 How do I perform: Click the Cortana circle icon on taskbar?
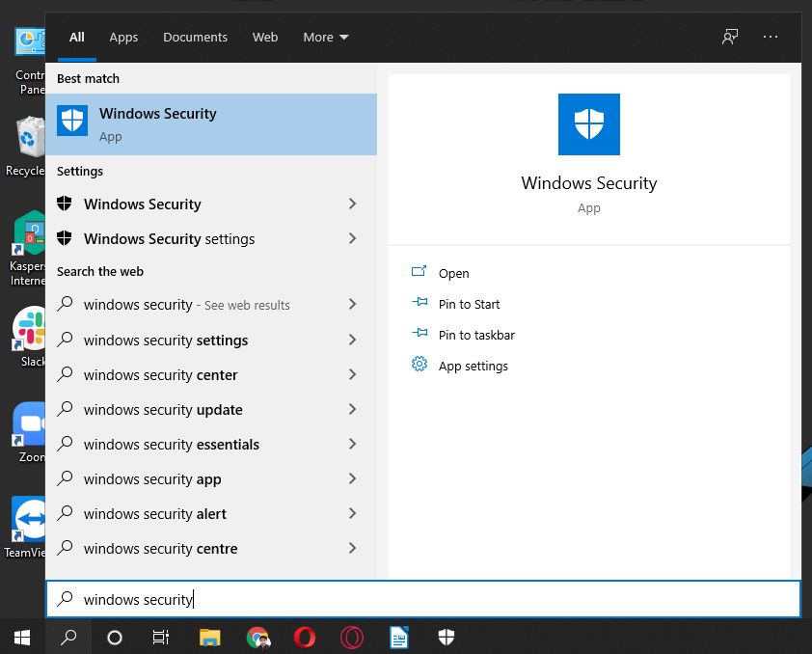click(x=115, y=637)
